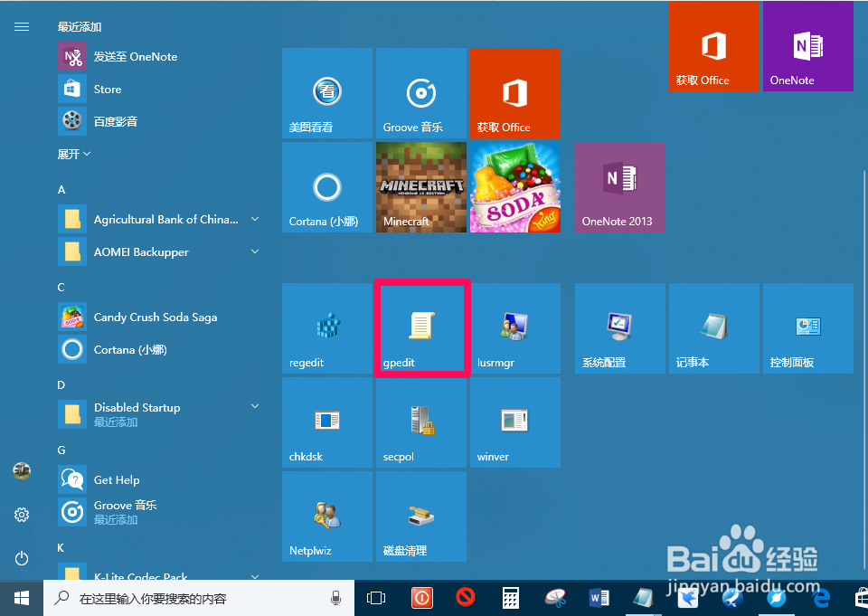The width and height of the screenshot is (868, 616).
Task: Open the 美图看看 tile
Action: (326, 92)
